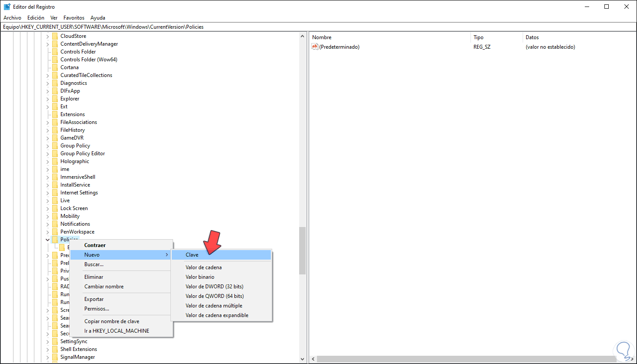This screenshot has height=364, width=637.
Task: Choose Valor de cadena option
Action: coord(221,267)
